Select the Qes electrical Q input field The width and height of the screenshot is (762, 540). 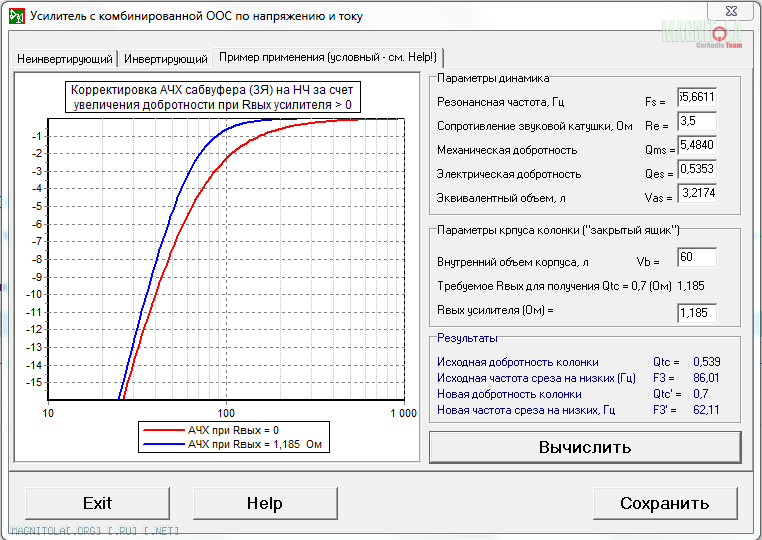[697, 170]
